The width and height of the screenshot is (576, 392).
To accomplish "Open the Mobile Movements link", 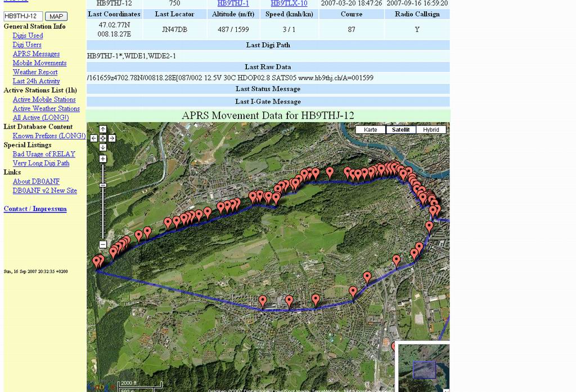I will [x=39, y=63].
